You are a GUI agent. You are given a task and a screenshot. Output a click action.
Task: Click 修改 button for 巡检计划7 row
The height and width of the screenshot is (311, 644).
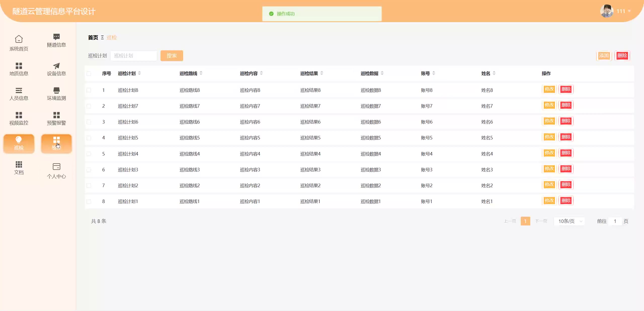[x=549, y=105]
